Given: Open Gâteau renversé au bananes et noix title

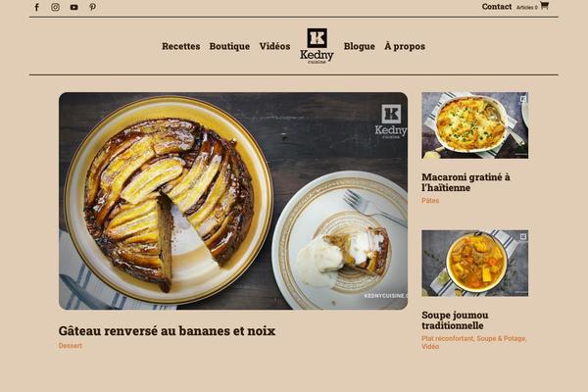Looking at the screenshot, I should [x=167, y=331].
